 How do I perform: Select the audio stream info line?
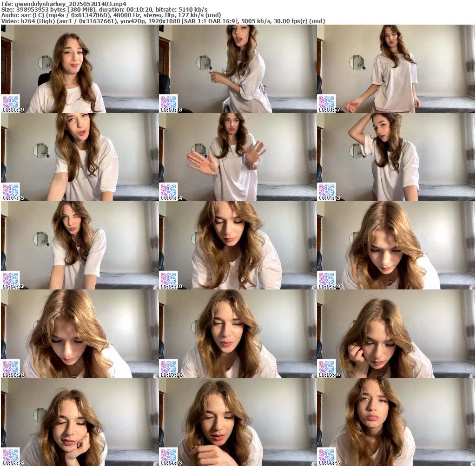click(x=111, y=15)
